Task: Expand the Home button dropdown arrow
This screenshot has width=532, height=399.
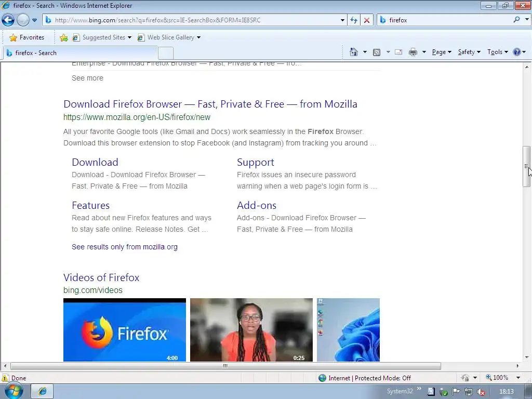Action: pyautogui.click(x=365, y=52)
